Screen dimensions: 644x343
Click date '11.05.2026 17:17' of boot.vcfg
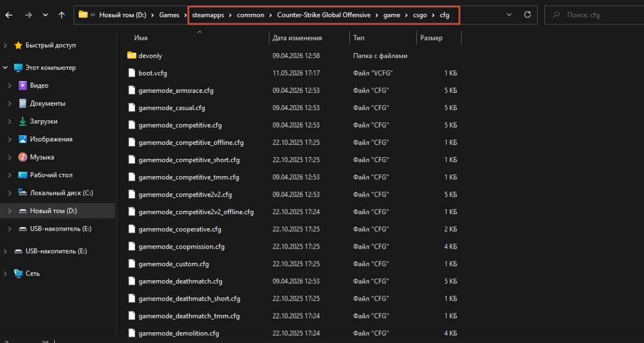coord(296,73)
